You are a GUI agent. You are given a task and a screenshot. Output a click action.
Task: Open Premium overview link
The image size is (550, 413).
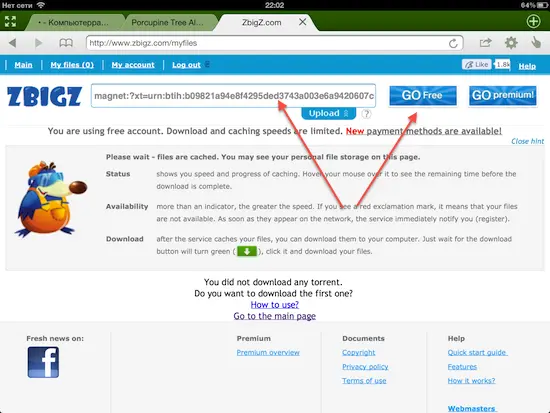(x=268, y=352)
